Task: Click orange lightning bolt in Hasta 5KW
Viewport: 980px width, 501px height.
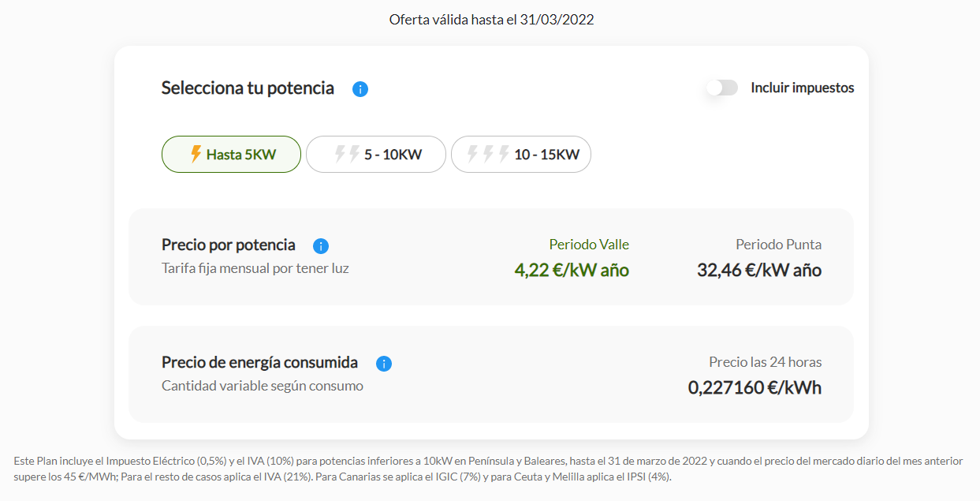Action: 196,154
